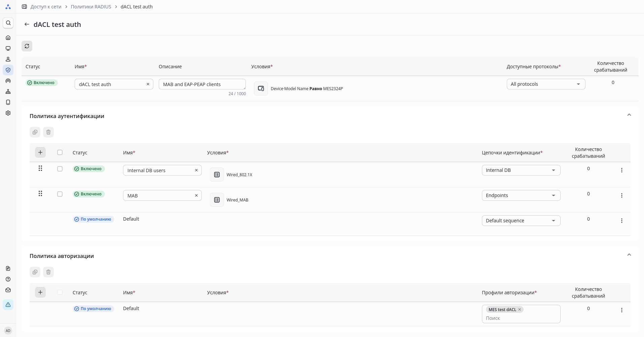Click the back arrow next to dACL test auth
The image size is (644, 337).
coord(27,25)
